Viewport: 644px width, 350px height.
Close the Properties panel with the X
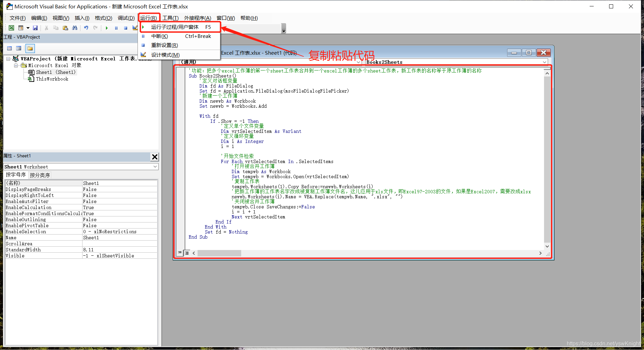(155, 157)
